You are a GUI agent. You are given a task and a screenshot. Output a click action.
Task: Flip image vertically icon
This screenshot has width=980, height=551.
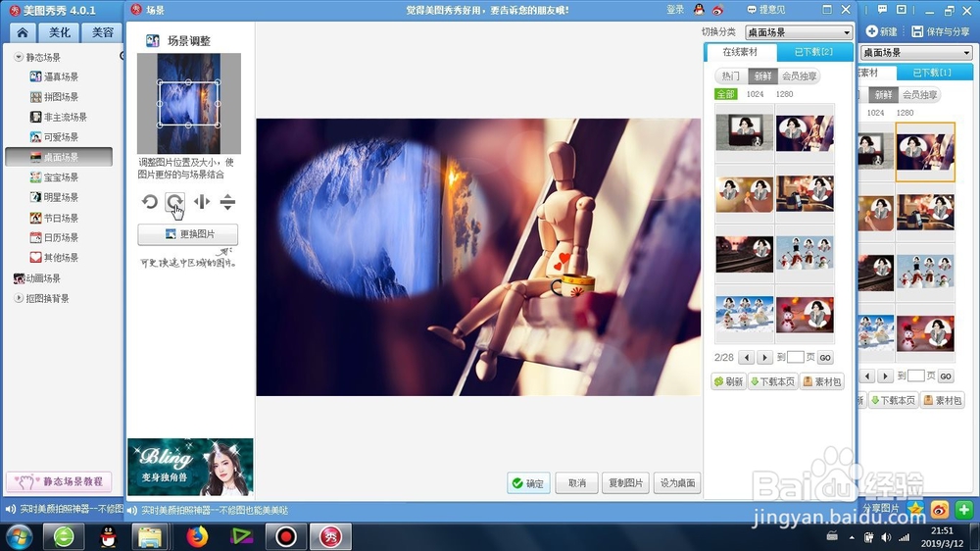point(227,201)
